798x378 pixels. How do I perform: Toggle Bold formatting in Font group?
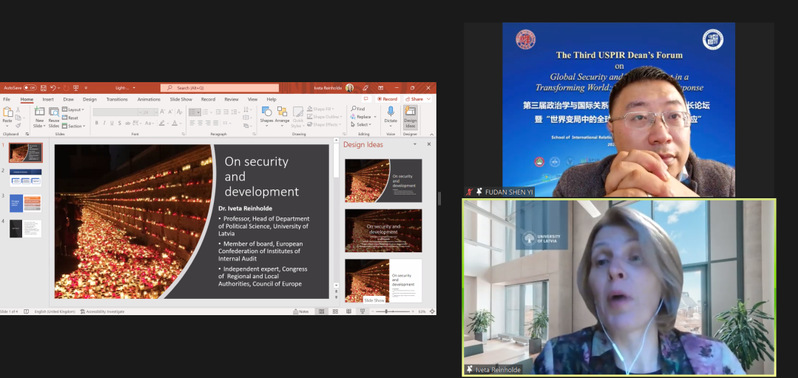click(x=97, y=123)
